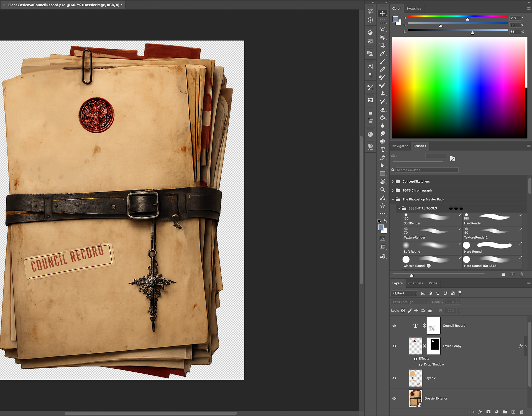Switch to the Swatches tab
Image resolution: width=532 pixels, height=416 pixels.
[x=413, y=9]
